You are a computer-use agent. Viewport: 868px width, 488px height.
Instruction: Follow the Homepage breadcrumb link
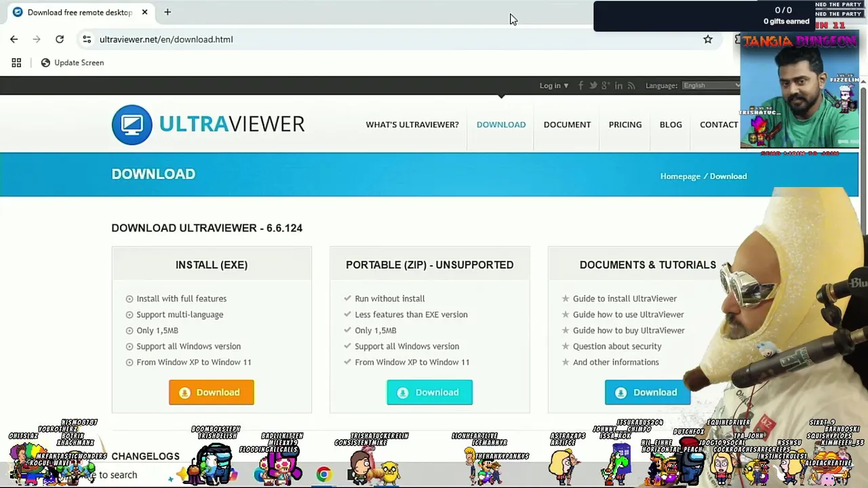(x=680, y=176)
